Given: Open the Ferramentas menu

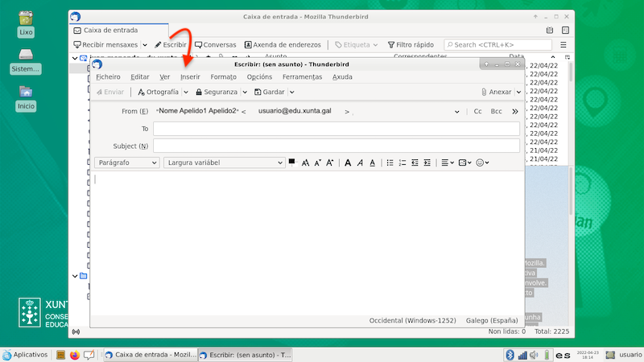Looking at the screenshot, I should pos(303,77).
